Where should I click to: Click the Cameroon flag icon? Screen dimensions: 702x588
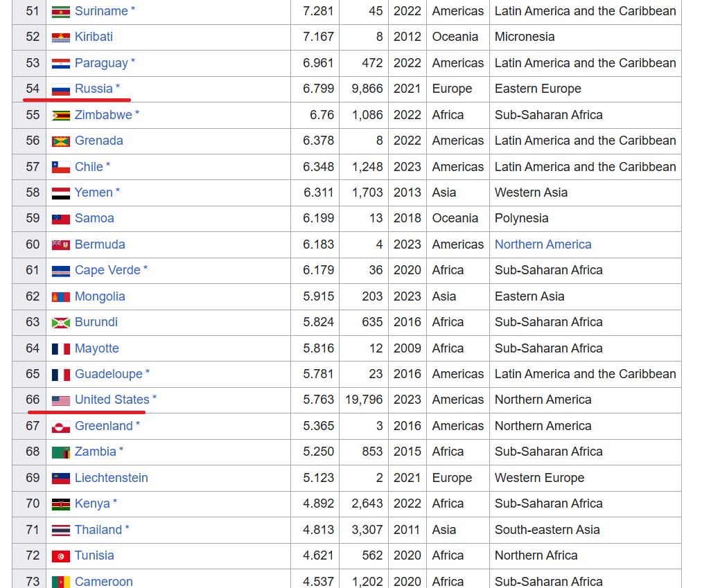click(60, 582)
